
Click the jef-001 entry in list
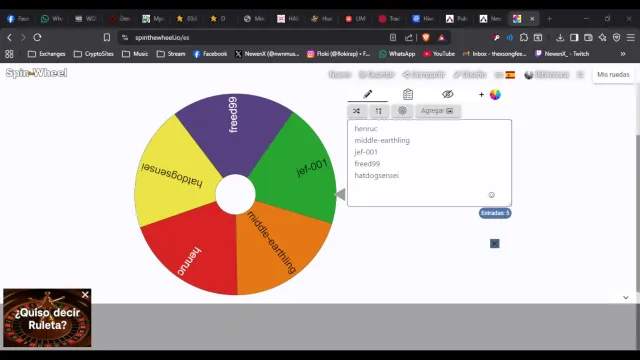click(x=366, y=152)
